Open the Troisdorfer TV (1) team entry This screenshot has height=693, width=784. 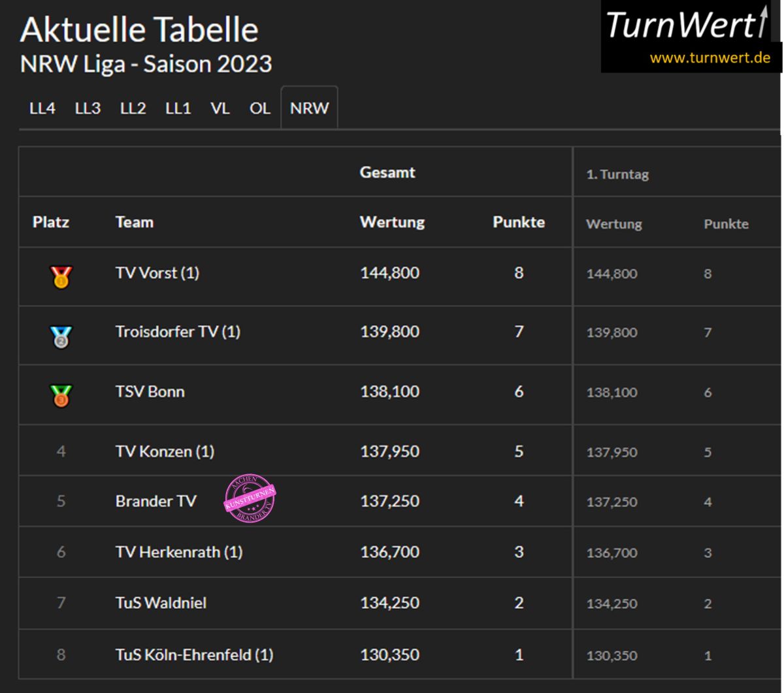click(178, 332)
